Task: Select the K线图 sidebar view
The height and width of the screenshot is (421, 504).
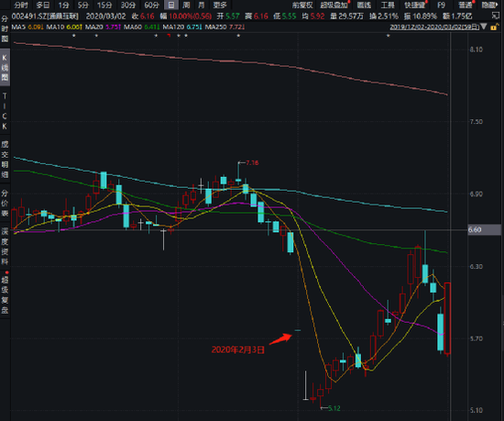Action: coord(5,68)
